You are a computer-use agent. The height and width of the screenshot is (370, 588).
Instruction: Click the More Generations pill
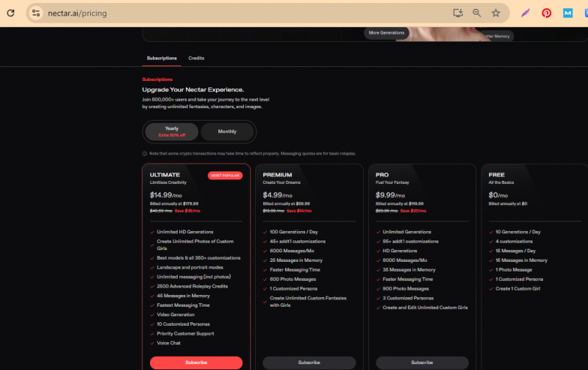tap(387, 33)
